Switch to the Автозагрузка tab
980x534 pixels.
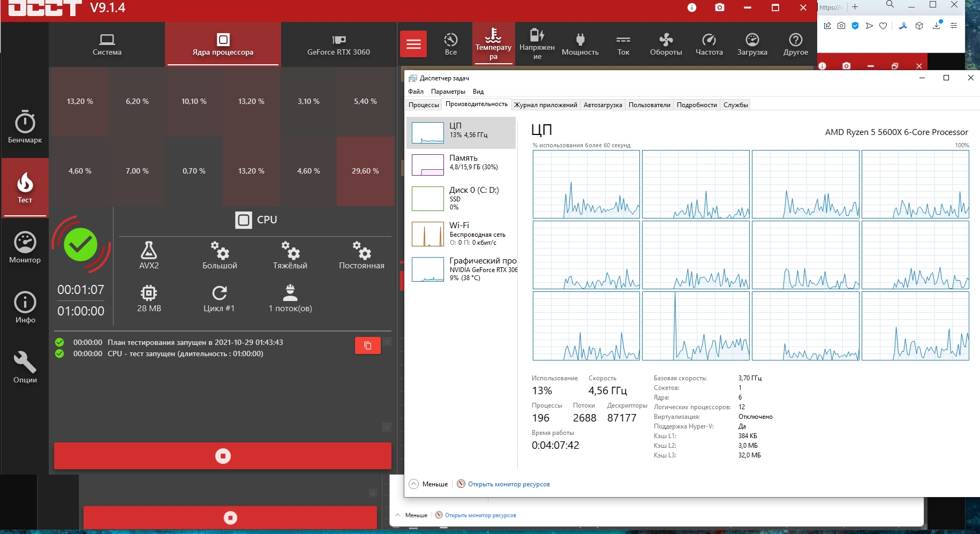coord(603,105)
